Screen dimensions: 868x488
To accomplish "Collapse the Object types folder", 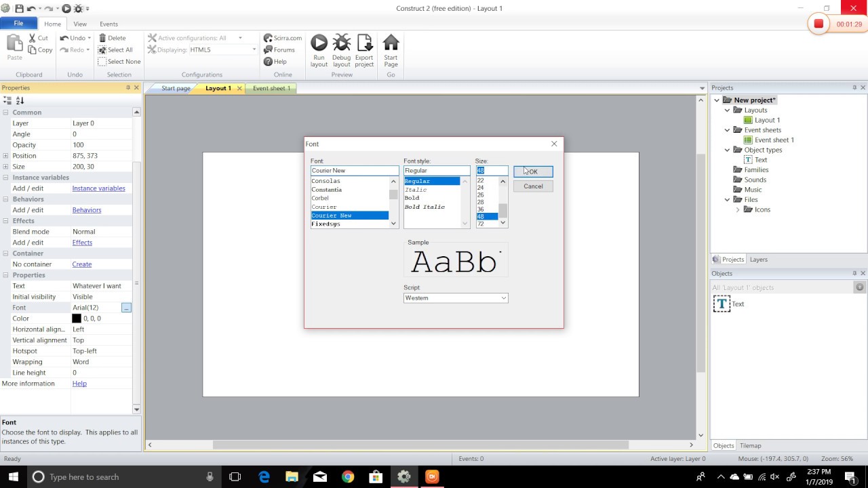I will click(x=728, y=150).
